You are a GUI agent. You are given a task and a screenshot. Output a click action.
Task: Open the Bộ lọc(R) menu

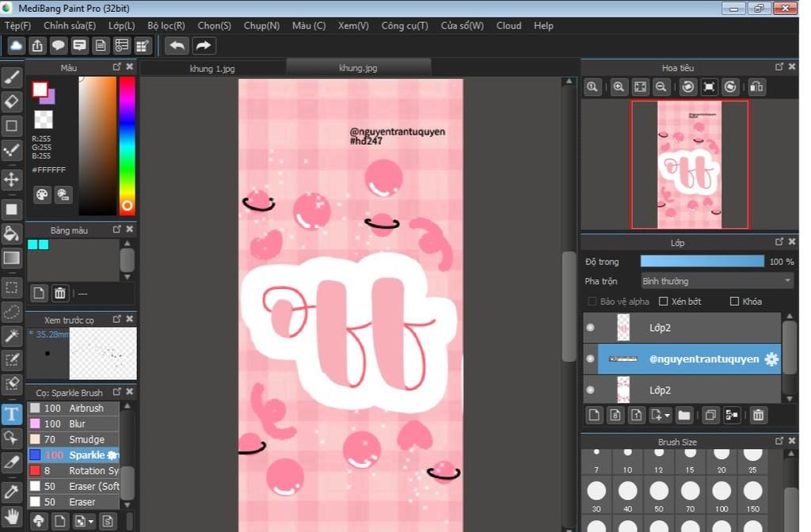166,25
